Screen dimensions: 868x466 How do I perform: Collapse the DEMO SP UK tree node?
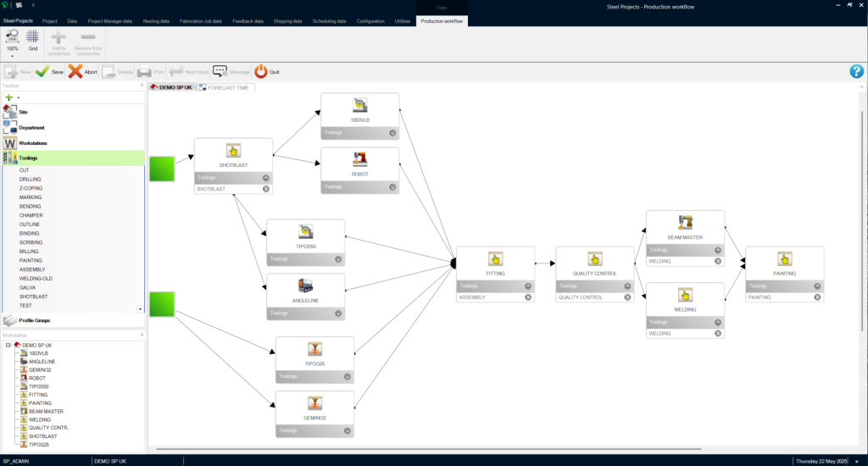(x=8, y=346)
